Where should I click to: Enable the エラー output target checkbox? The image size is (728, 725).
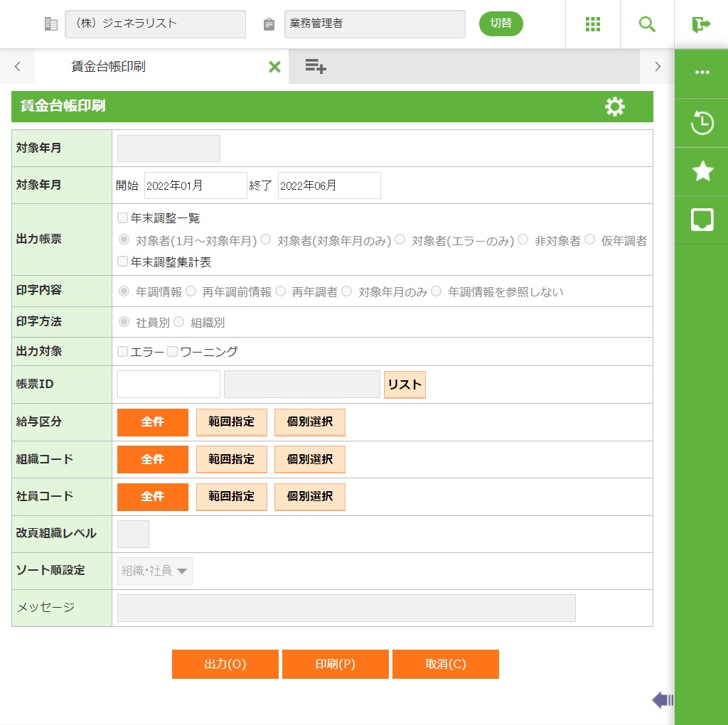pyautogui.click(x=123, y=352)
